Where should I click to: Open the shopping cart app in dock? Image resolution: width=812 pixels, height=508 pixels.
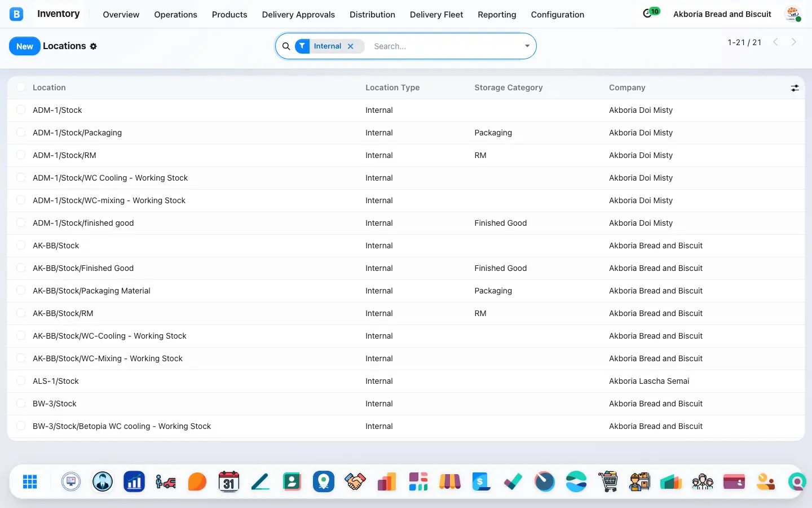[x=608, y=481]
